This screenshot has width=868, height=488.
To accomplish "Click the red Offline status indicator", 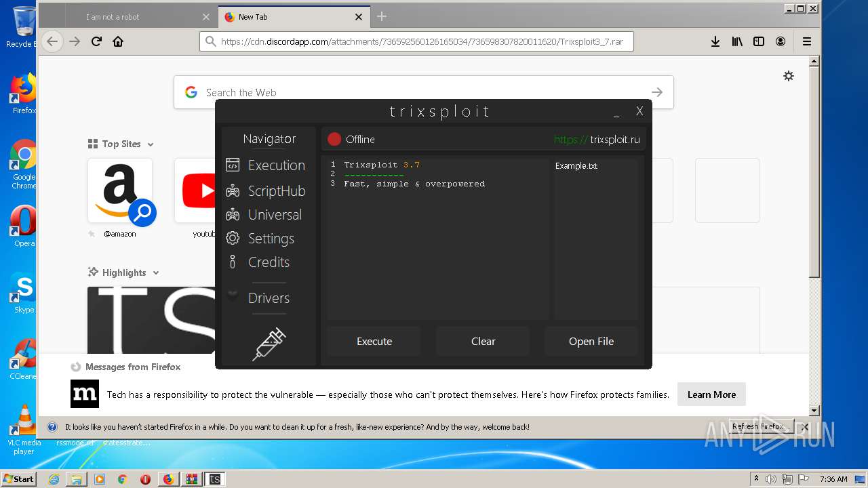I will [x=334, y=140].
